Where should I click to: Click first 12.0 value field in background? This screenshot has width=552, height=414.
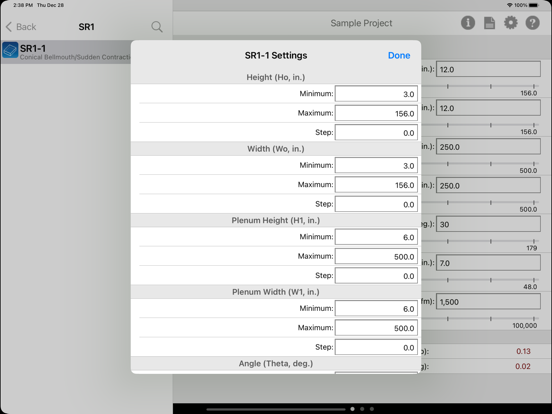(488, 69)
